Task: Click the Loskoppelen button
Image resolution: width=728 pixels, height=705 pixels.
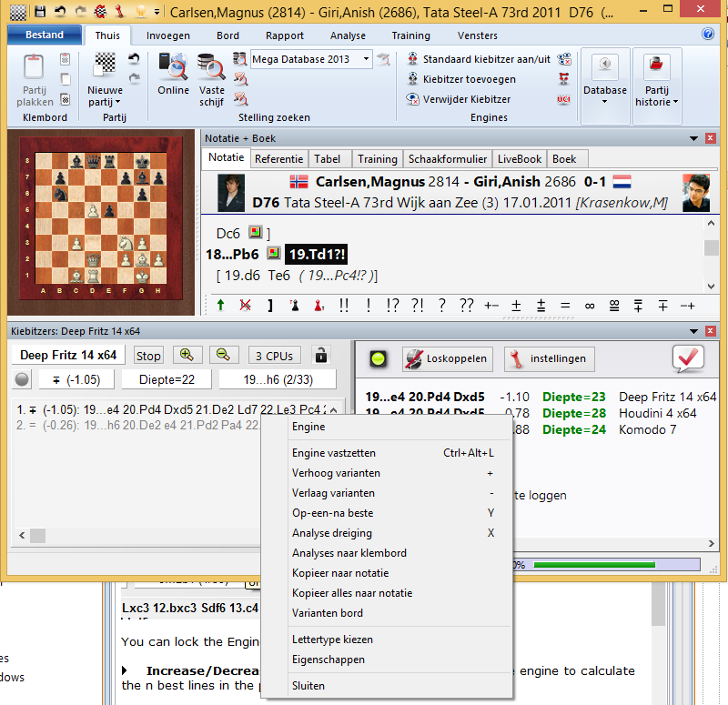Action: click(448, 358)
